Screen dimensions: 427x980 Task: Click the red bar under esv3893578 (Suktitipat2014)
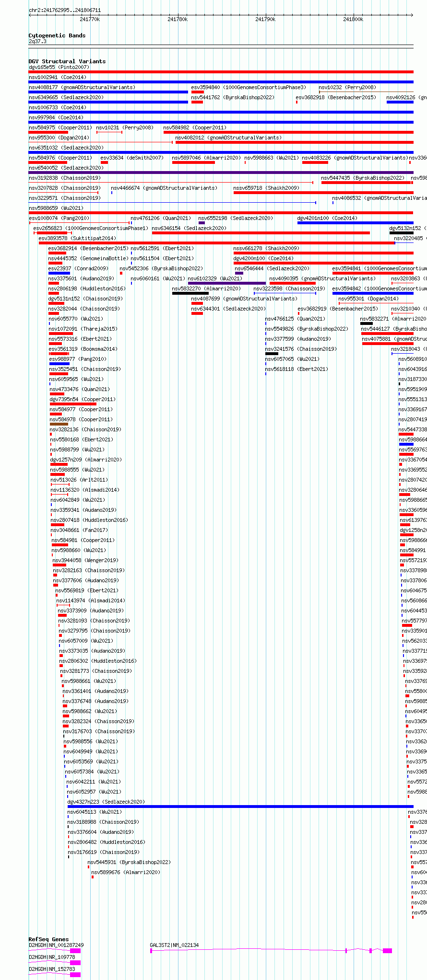(217, 243)
